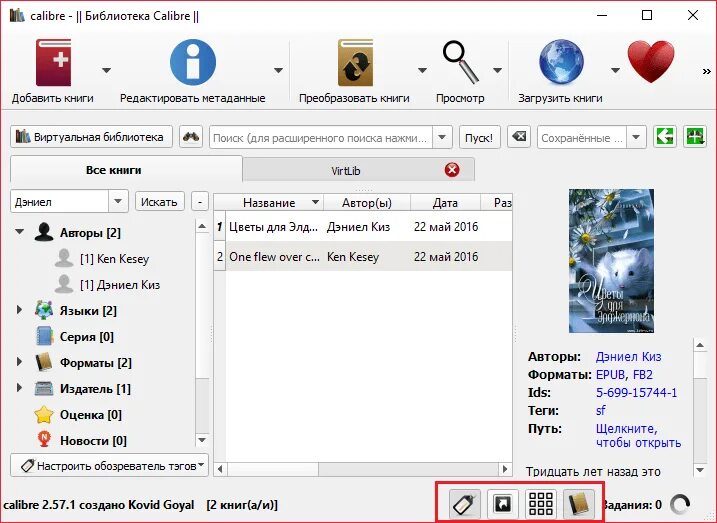Image resolution: width=717 pixels, height=523 pixels.
Task: Open EPUB format link in details
Action: (610, 375)
